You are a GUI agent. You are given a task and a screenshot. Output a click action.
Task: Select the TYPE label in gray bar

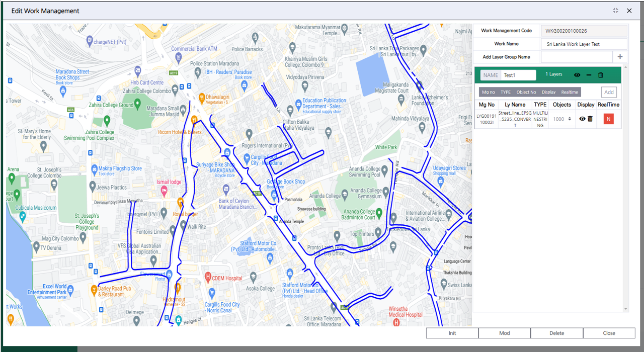(x=506, y=92)
